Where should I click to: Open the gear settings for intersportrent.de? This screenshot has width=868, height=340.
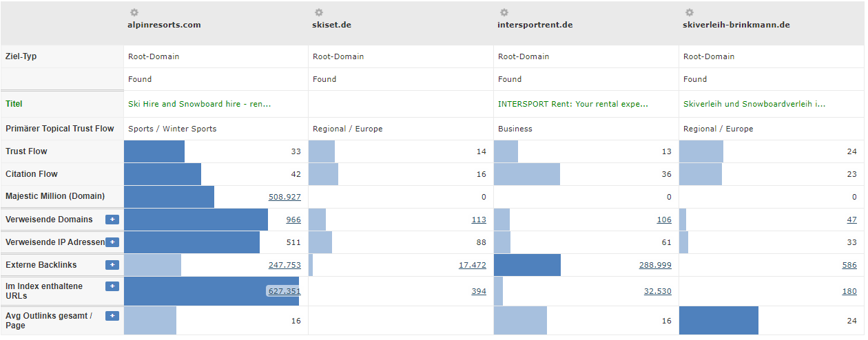pos(504,12)
